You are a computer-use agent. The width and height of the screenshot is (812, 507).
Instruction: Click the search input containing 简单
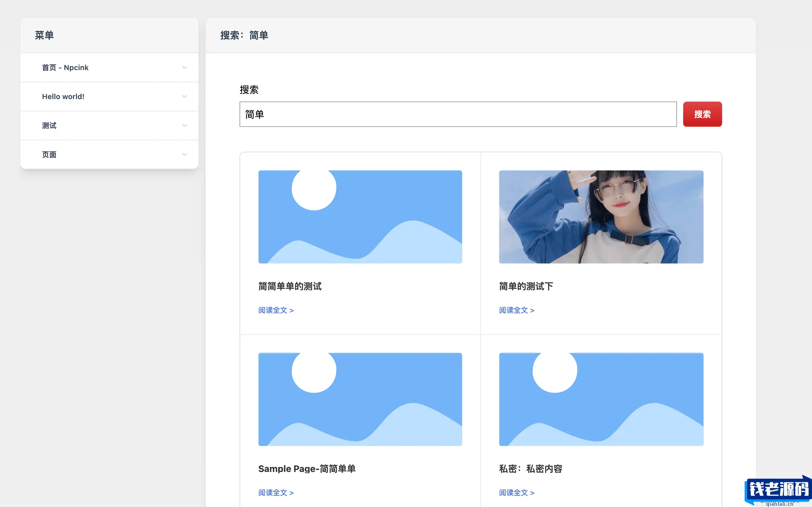(x=458, y=114)
